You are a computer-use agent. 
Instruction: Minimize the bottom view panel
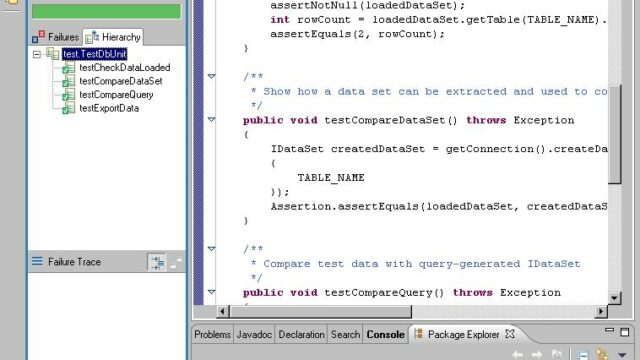pos(609,330)
